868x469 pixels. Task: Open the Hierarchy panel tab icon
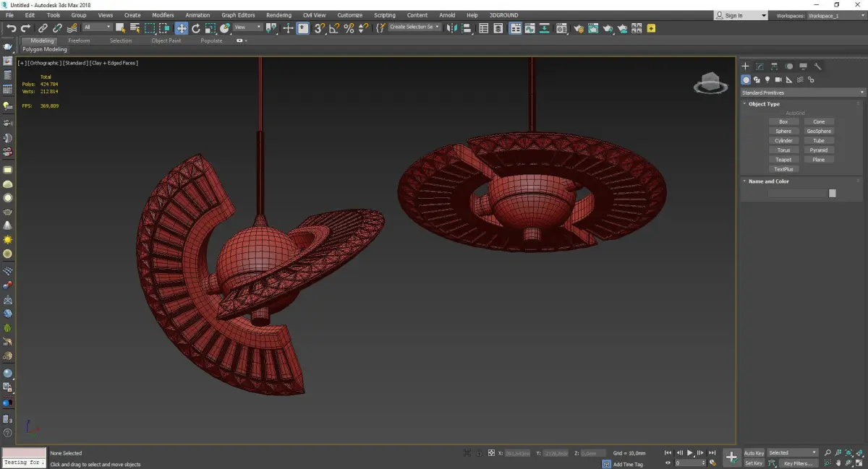click(x=774, y=66)
